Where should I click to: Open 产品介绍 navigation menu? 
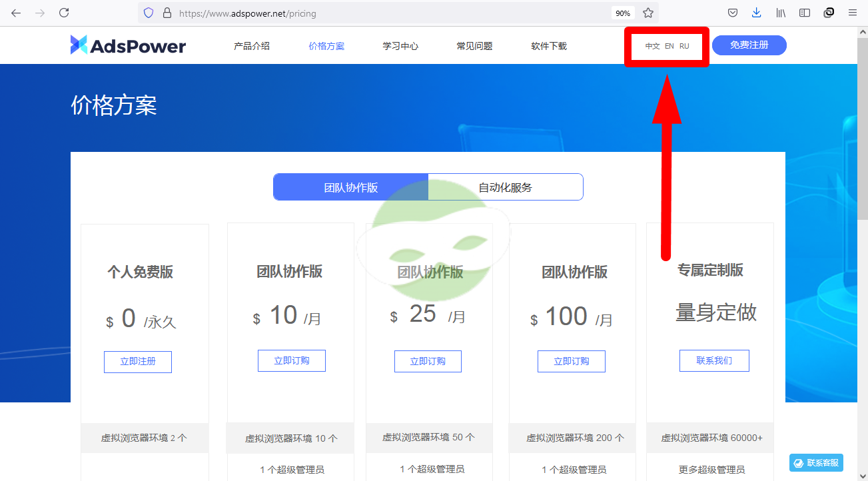click(x=252, y=46)
